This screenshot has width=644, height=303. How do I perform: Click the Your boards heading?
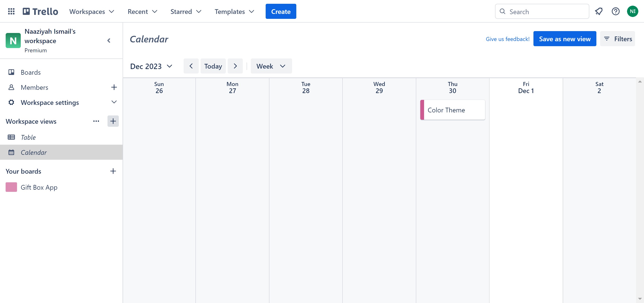coord(23,171)
